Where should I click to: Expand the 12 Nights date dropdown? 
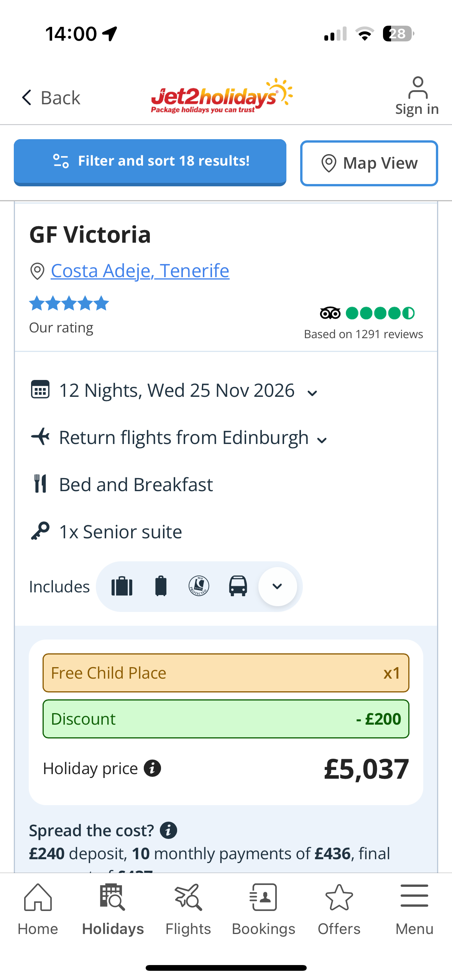(312, 393)
